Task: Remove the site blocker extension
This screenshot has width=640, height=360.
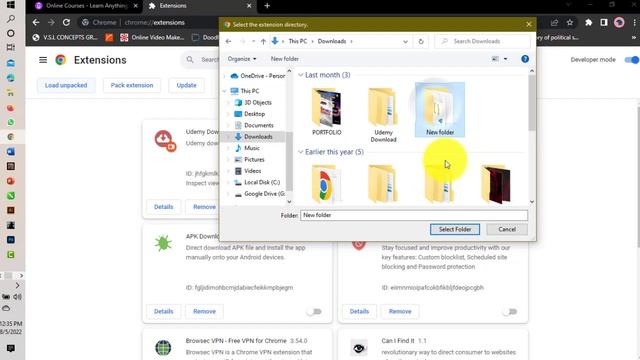Action: pyautogui.click(x=400, y=311)
